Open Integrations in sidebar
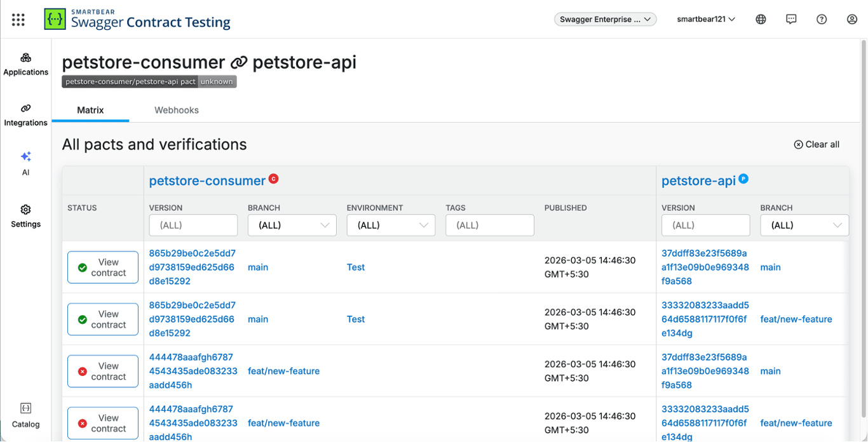Screen dimensions: 868x442 pyautogui.click(x=25, y=116)
